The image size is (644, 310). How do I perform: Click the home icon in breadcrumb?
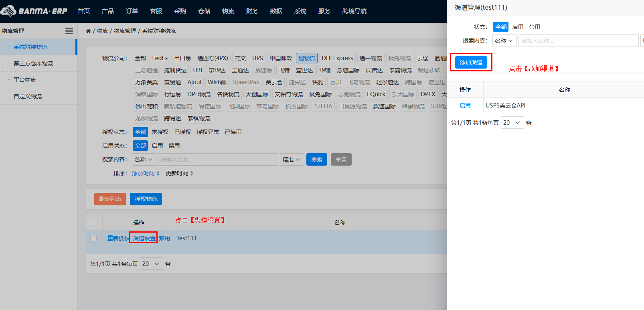(88, 31)
